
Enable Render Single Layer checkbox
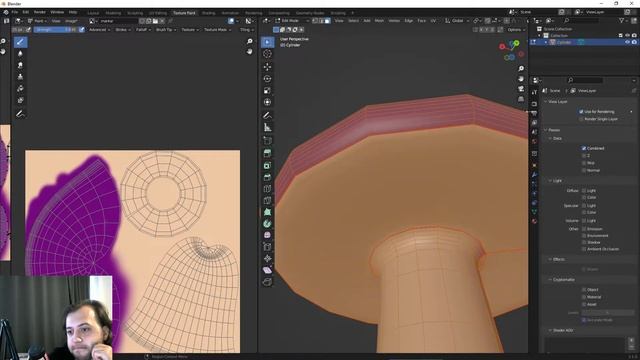click(581, 119)
